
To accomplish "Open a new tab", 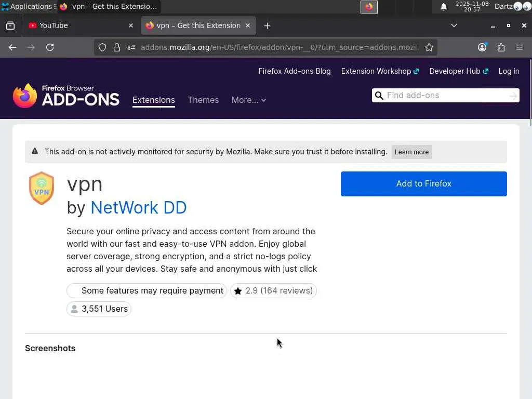I will point(267,26).
